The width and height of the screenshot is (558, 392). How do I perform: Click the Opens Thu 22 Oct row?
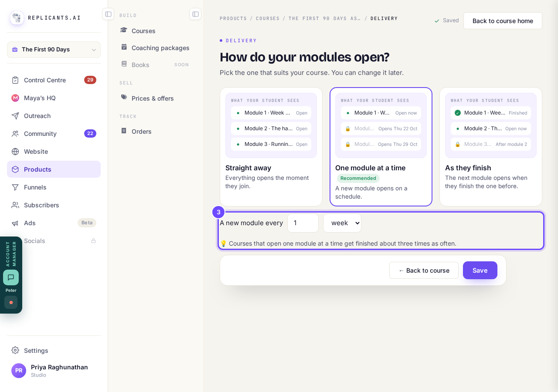pyautogui.click(x=381, y=128)
